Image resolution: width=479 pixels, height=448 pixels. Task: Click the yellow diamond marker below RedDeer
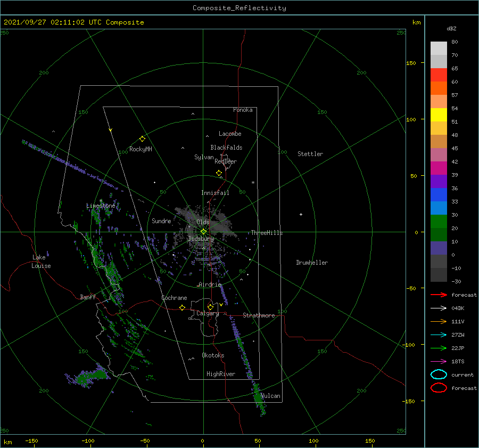[219, 173]
